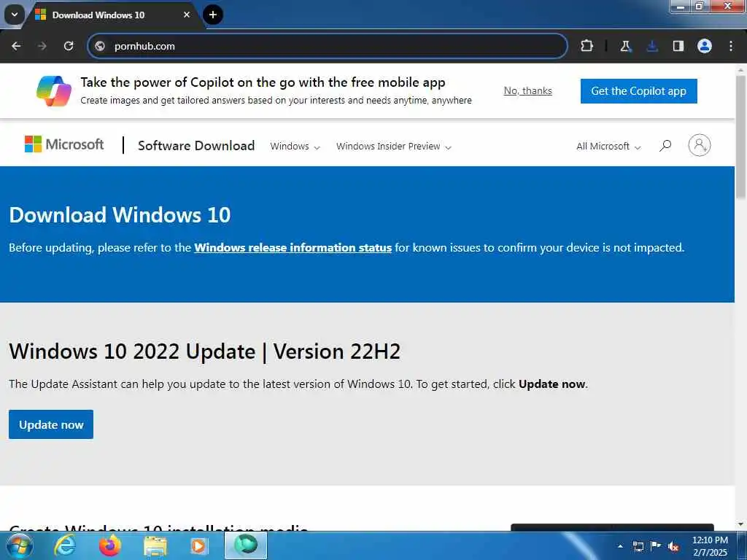The height and width of the screenshot is (560, 747).
Task: Open the clock showing 12:10 PM
Action: (x=711, y=546)
